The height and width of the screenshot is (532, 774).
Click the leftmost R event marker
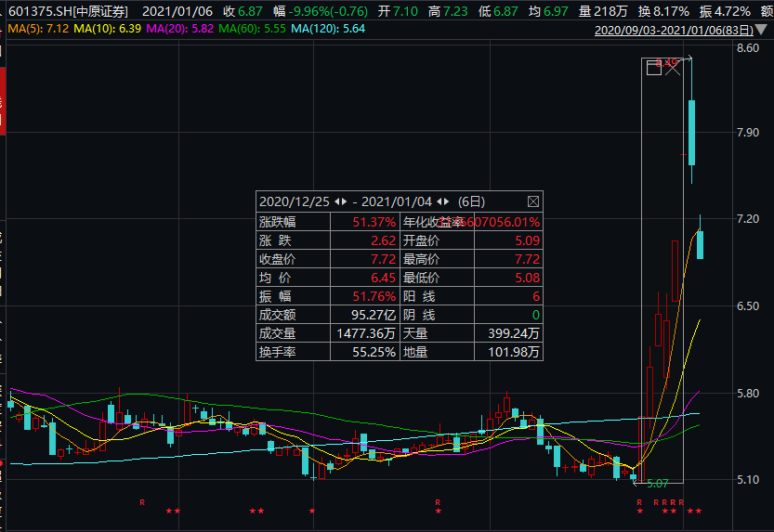(142, 502)
